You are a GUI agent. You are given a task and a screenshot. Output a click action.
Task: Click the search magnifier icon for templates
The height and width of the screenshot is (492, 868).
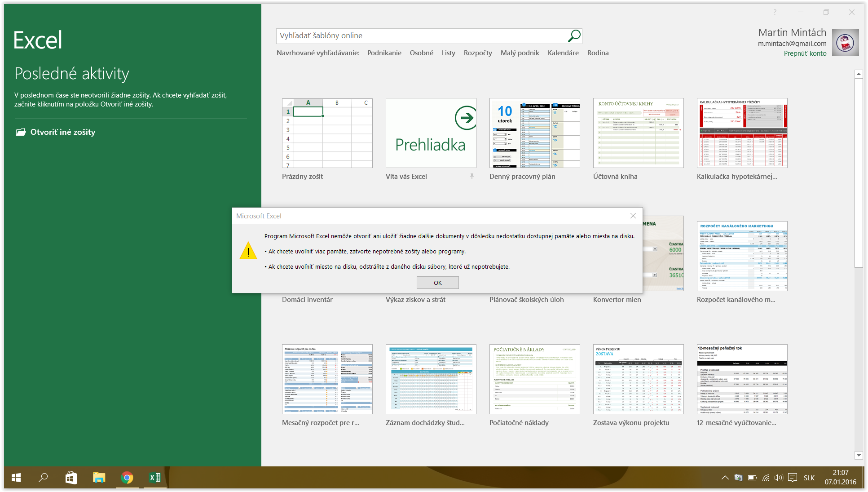(x=574, y=36)
